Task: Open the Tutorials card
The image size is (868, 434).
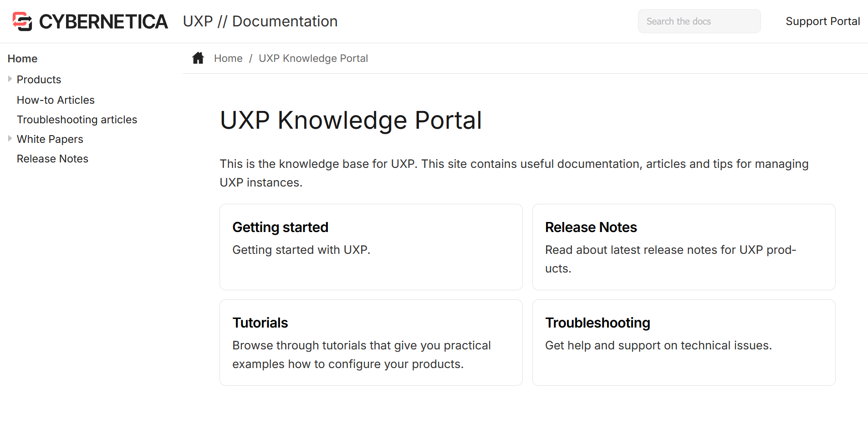Action: [x=371, y=342]
